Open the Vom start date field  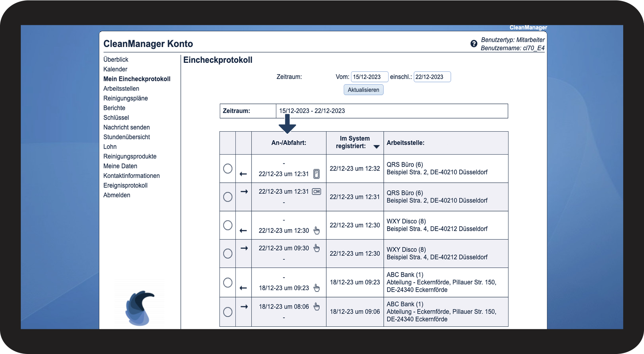[x=369, y=77]
